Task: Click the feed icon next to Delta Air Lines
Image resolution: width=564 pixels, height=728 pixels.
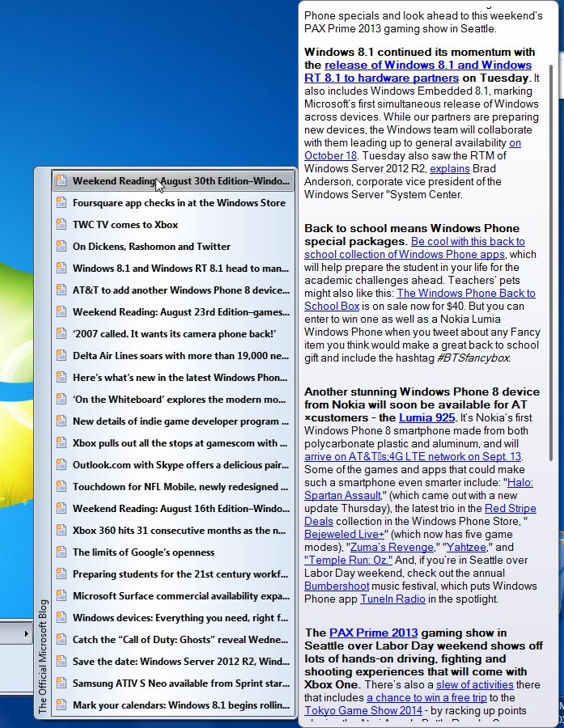Action: 61,355
